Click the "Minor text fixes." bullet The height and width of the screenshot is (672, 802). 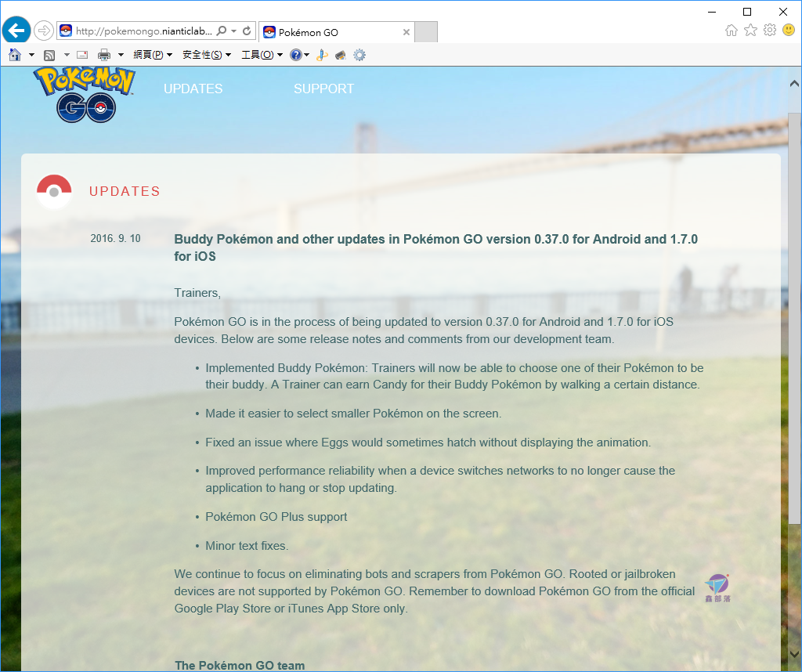click(x=247, y=546)
